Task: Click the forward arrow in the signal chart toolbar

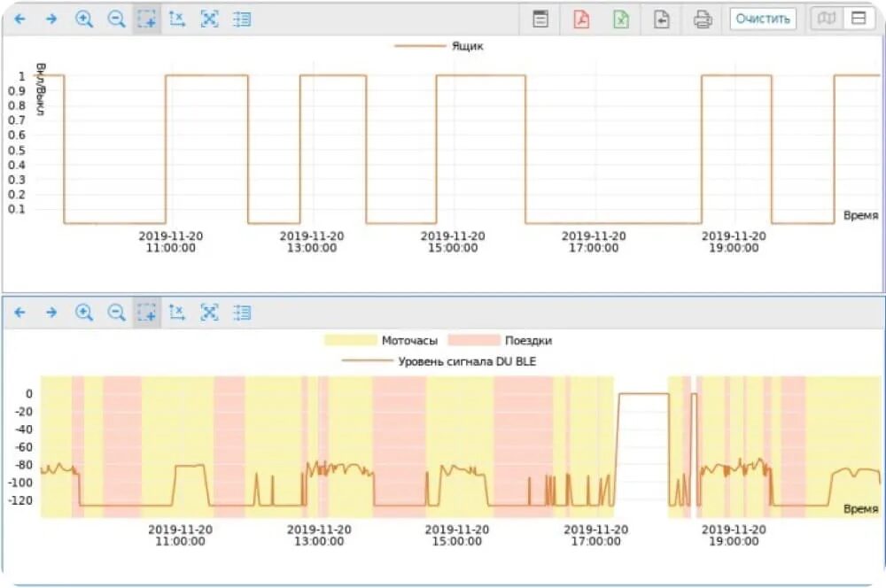Action: 51,312
